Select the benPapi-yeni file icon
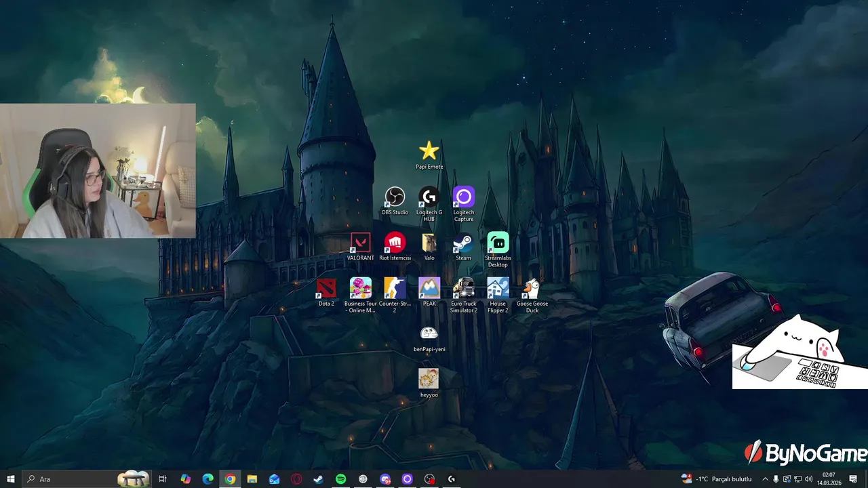This screenshot has width=868, height=488. click(x=429, y=338)
